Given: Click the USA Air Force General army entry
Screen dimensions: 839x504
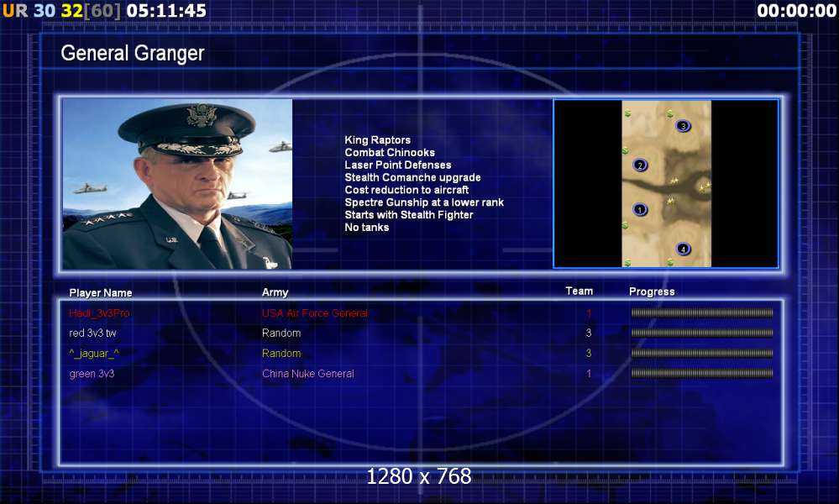Looking at the screenshot, I should point(315,313).
